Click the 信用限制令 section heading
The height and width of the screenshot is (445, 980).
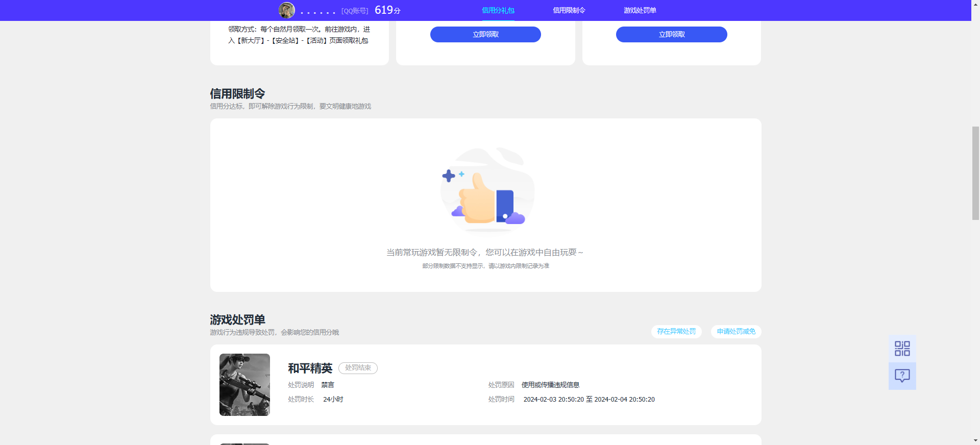tap(237, 94)
